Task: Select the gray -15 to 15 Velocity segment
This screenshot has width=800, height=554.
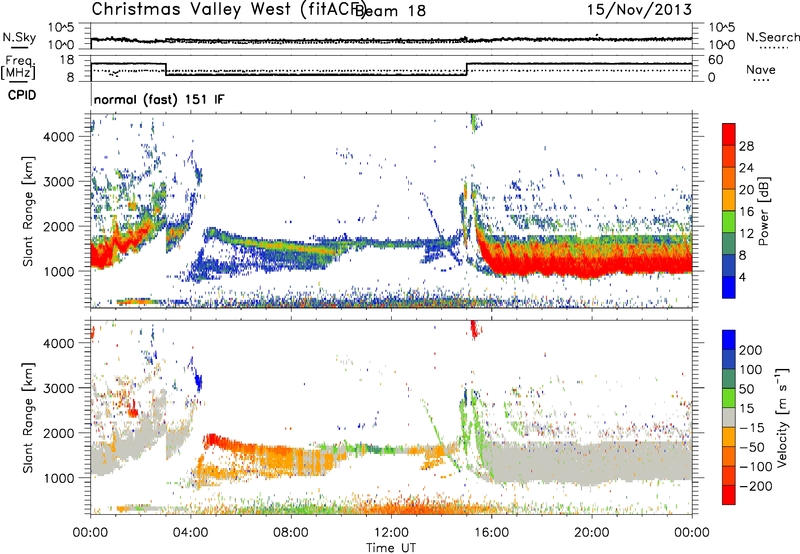Action: [x=729, y=417]
